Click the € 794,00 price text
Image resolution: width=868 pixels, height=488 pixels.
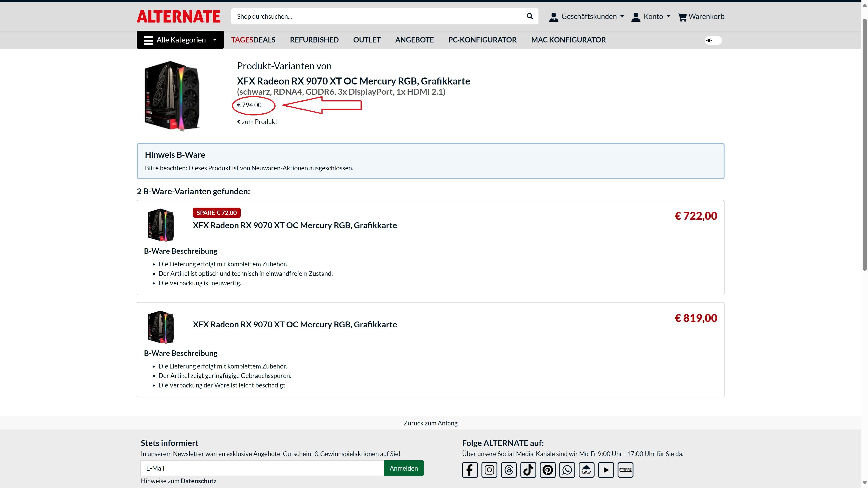(x=249, y=105)
